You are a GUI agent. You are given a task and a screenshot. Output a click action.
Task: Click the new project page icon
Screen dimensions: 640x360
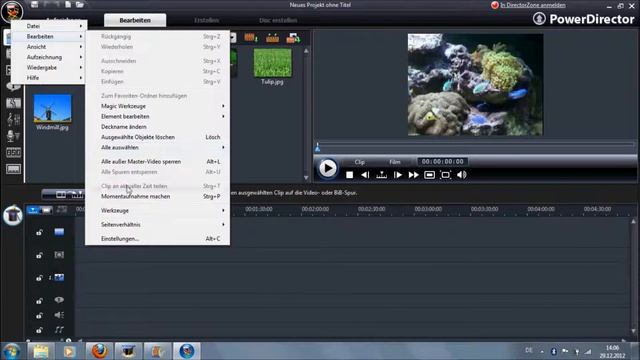tap(68, 4)
